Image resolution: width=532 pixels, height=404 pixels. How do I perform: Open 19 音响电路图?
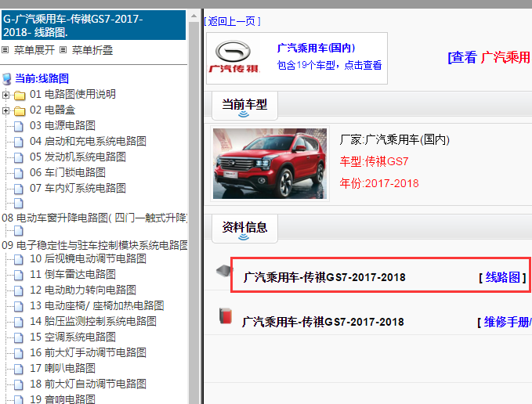click(x=63, y=399)
